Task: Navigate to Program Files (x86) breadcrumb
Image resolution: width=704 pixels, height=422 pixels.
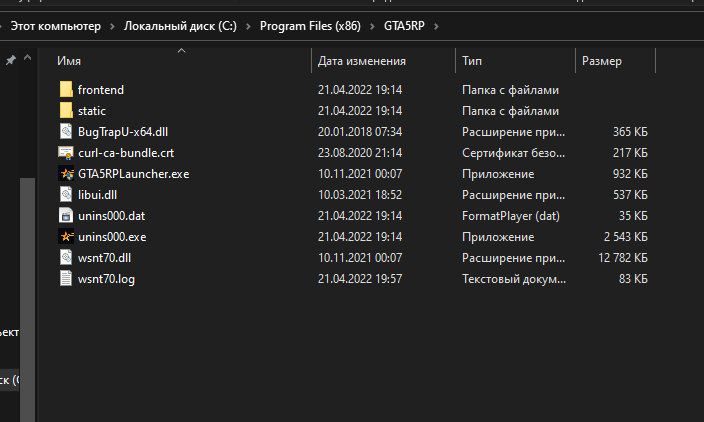Action: [x=310, y=26]
